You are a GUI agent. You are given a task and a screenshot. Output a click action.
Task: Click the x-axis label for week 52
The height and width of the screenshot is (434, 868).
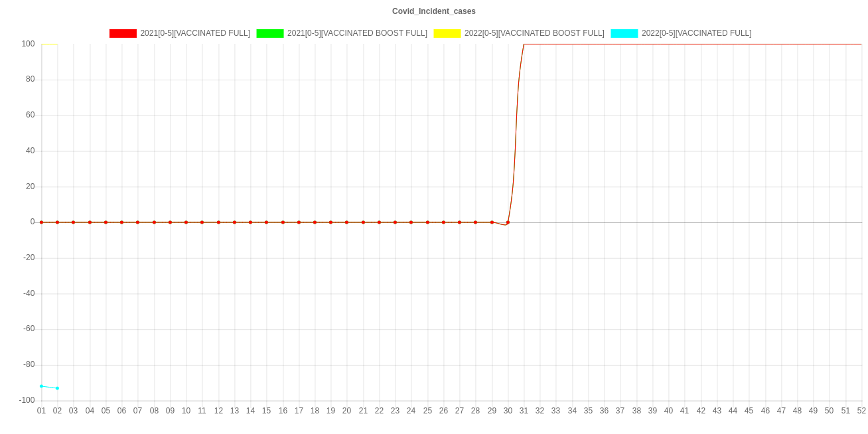[x=861, y=411]
